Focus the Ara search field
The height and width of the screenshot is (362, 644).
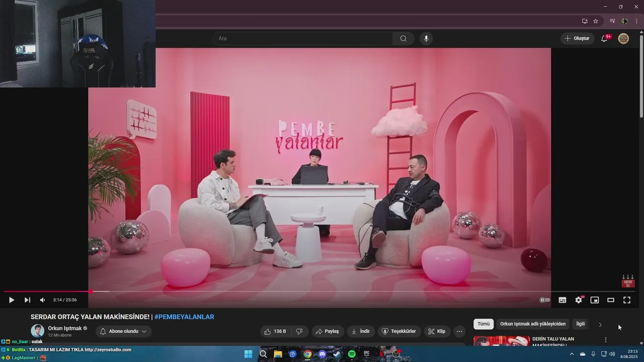[303, 39]
